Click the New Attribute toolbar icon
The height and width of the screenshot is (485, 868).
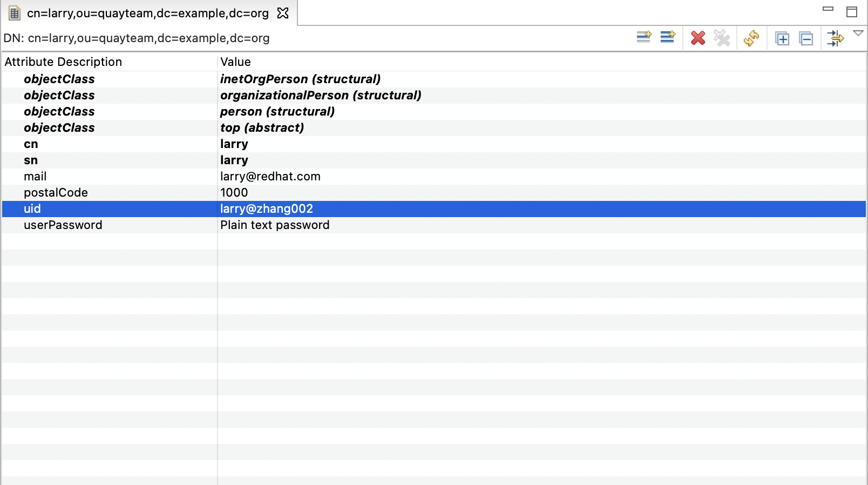click(x=643, y=37)
